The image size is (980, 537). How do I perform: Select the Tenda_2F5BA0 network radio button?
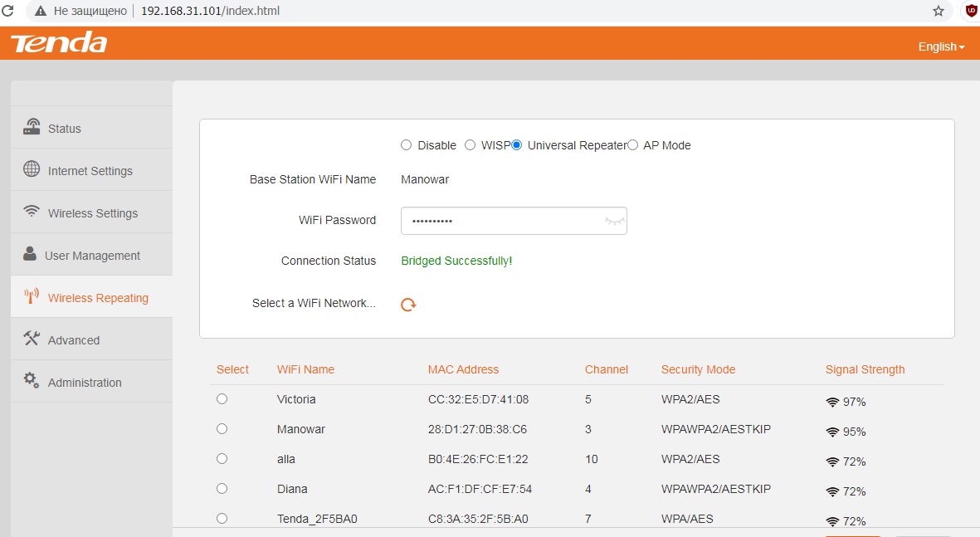tap(222, 518)
